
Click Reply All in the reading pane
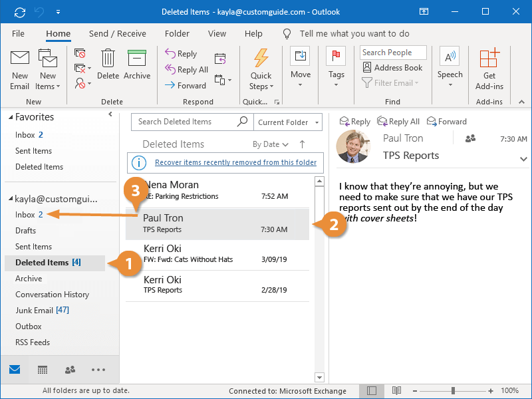tap(398, 122)
